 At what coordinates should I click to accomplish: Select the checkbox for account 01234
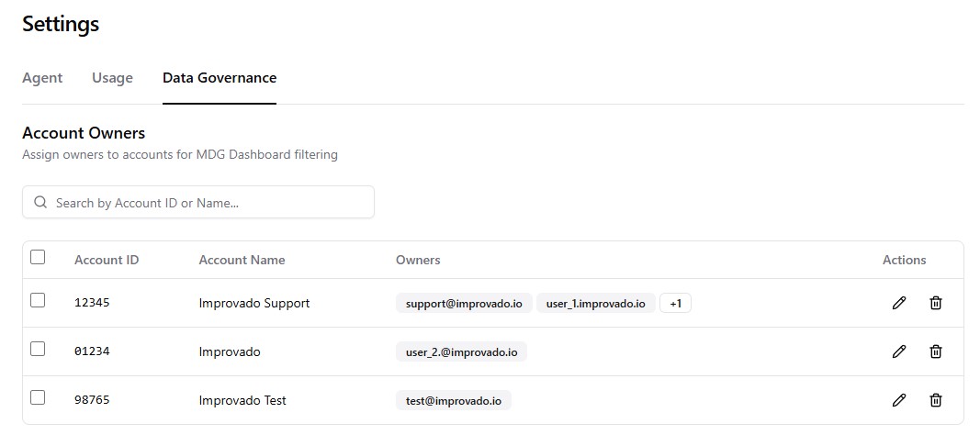tap(38, 349)
